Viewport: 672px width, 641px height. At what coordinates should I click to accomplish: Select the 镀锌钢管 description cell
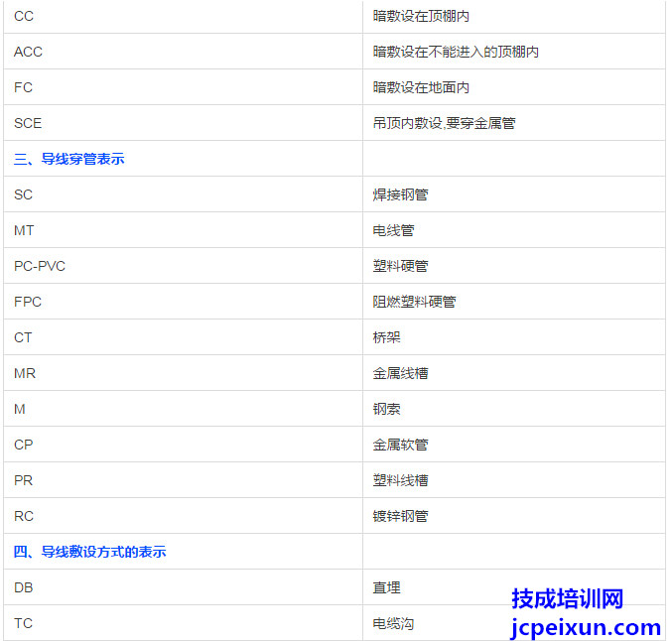click(x=400, y=516)
